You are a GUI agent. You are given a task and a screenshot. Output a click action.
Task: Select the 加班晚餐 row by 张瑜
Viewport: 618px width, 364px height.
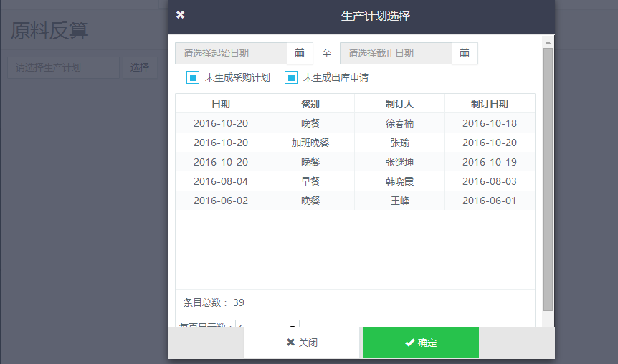[x=355, y=143]
